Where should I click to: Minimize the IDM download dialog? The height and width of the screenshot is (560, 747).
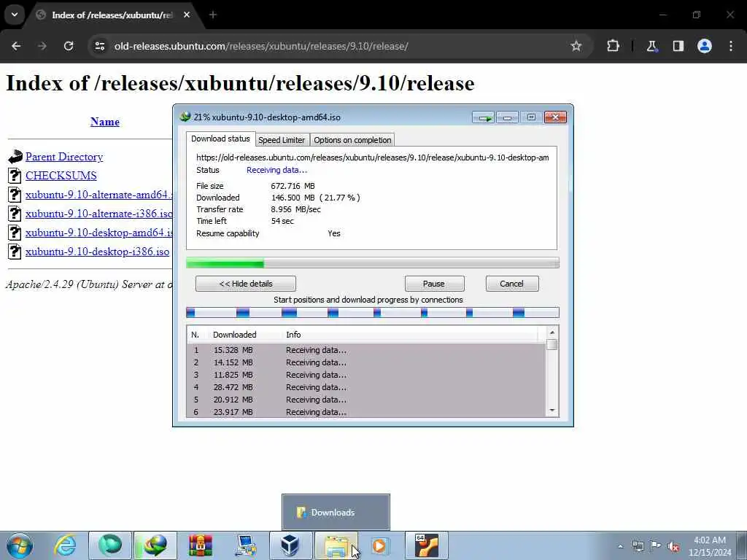click(x=508, y=117)
